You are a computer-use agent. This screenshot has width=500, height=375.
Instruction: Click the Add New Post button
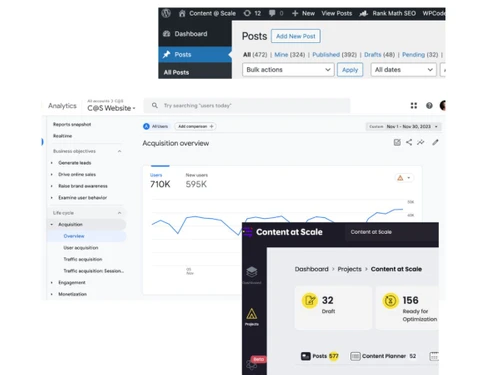pyautogui.click(x=296, y=36)
